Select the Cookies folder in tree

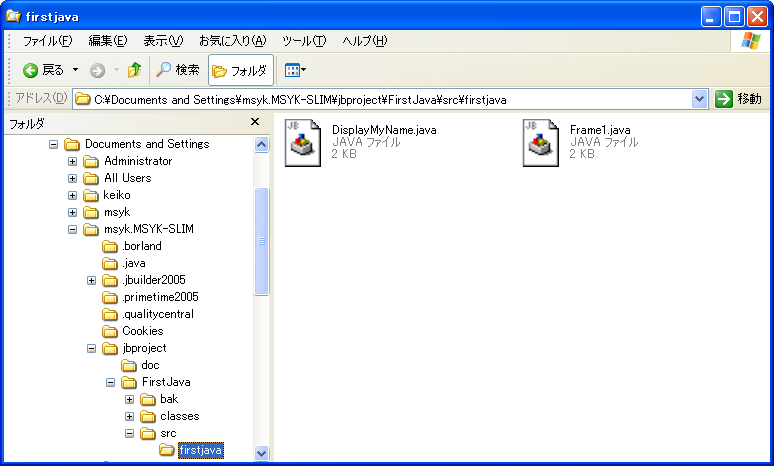pos(142,331)
